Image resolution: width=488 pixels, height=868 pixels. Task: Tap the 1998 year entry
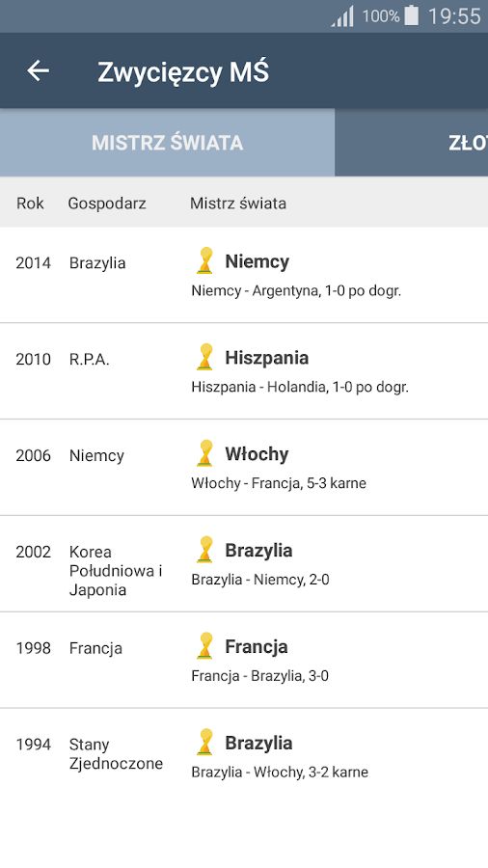tap(33, 648)
